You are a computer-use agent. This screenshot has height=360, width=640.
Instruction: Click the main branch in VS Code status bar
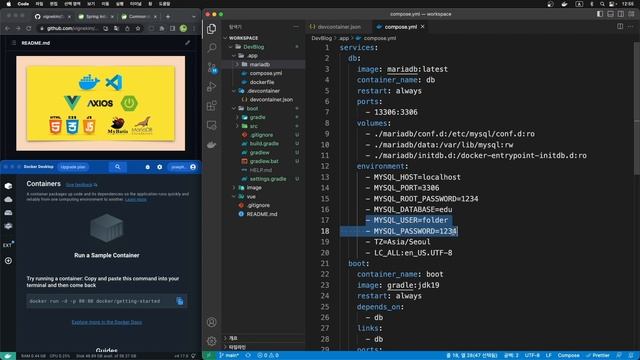(229, 356)
